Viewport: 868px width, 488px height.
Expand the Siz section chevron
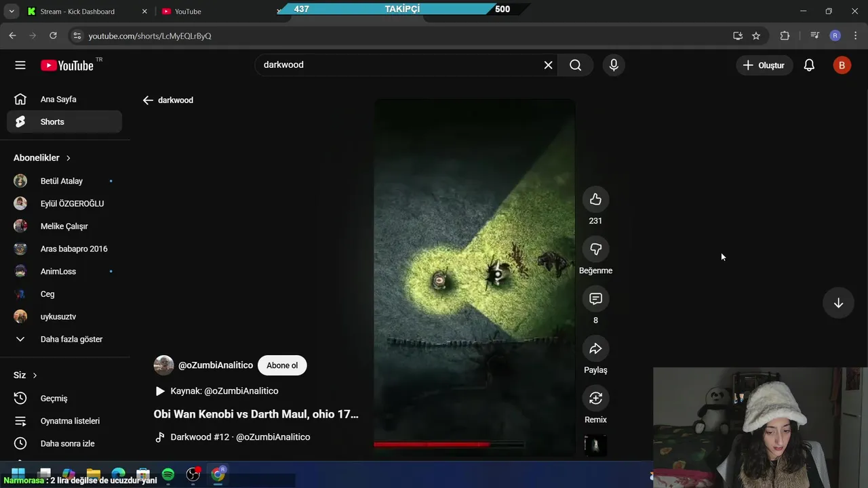coord(35,375)
